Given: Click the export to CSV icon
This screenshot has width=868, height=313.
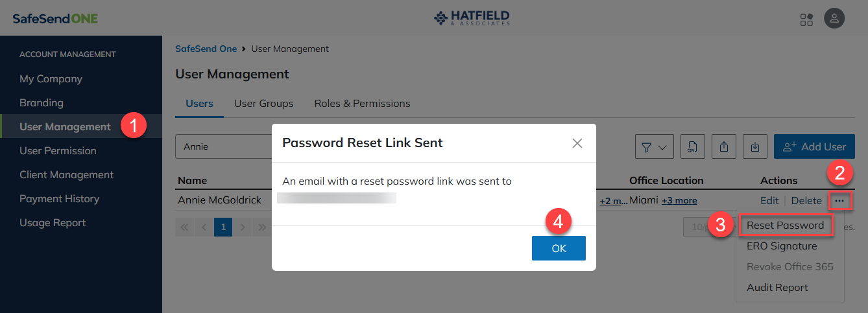Looking at the screenshot, I should pyautogui.click(x=693, y=147).
